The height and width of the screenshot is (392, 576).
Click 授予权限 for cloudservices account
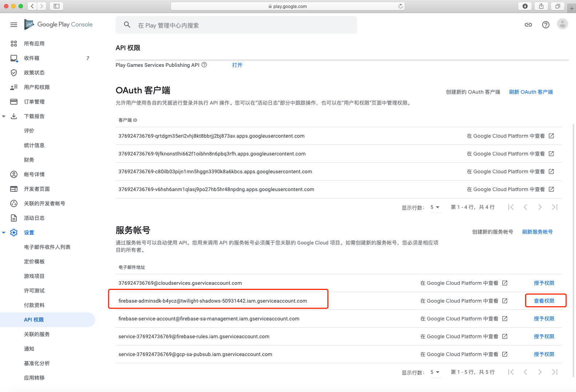(x=544, y=283)
